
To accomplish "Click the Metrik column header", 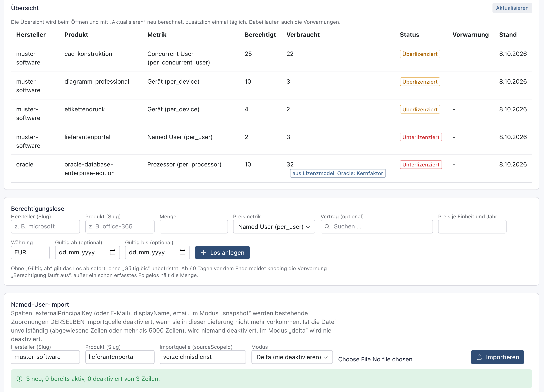I will pos(157,35).
